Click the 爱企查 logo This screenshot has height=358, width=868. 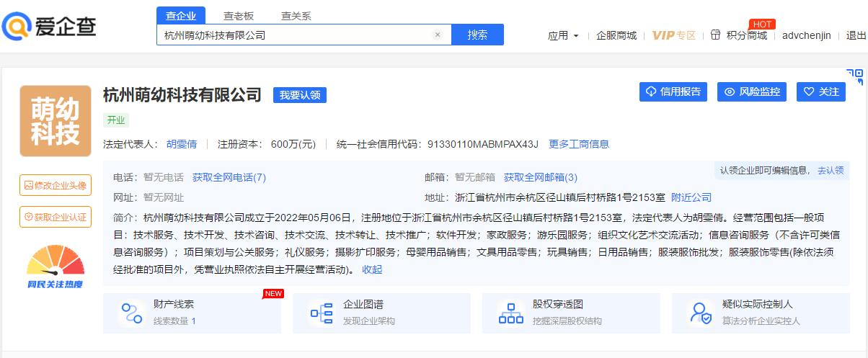(x=49, y=27)
